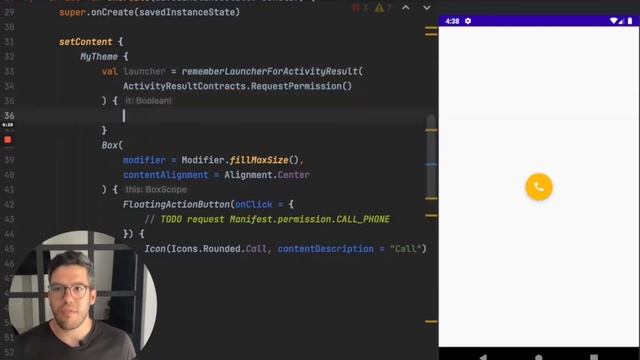Viewport: 640px width, 360px height.
Task: Click Icons.Rounded.Call in the Icon call
Action: click(219, 249)
